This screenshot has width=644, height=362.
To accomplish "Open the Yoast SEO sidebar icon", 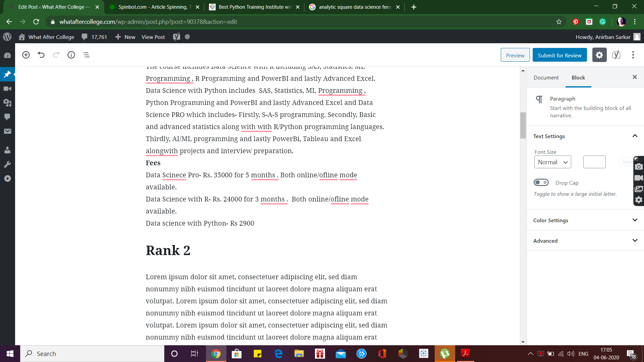I will [616, 55].
